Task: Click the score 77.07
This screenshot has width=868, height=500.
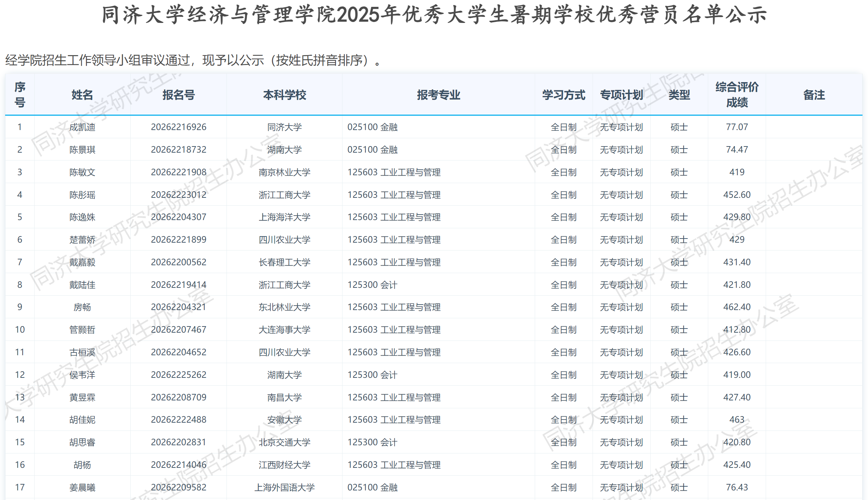Action: coord(737,127)
